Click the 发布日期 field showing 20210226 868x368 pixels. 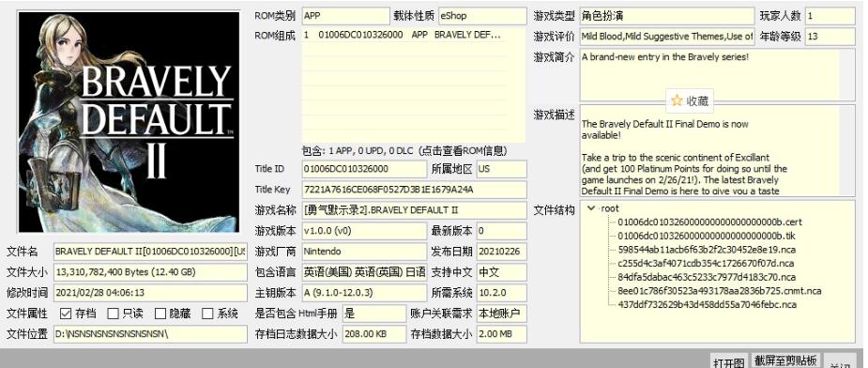501,252
